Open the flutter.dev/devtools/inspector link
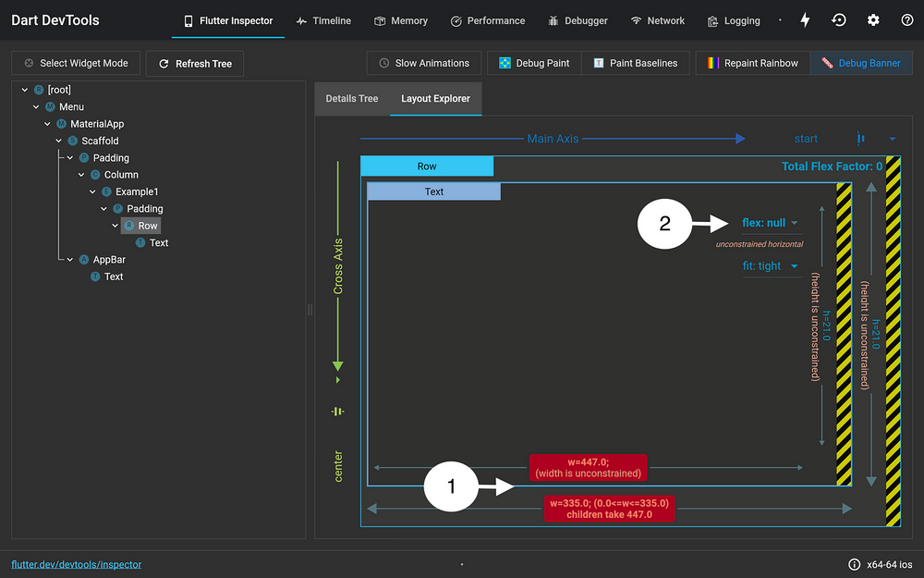Viewport: 924px width, 578px height. tap(76, 564)
